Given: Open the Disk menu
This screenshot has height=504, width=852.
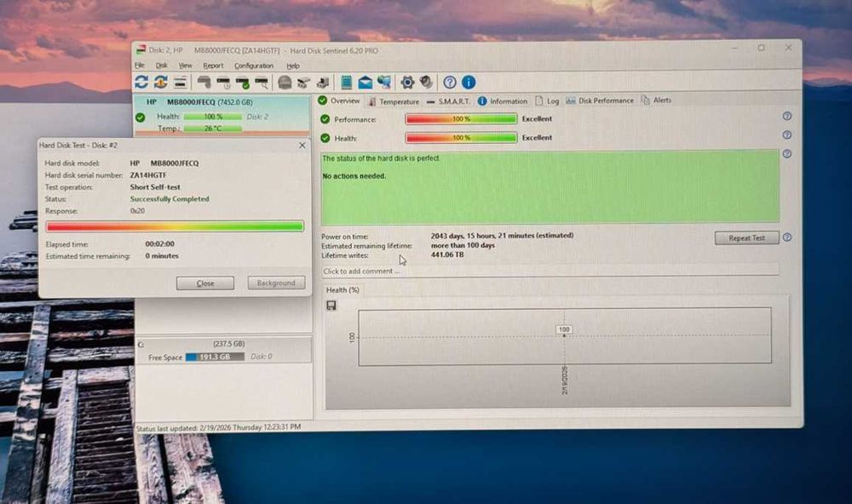Looking at the screenshot, I should (161, 66).
